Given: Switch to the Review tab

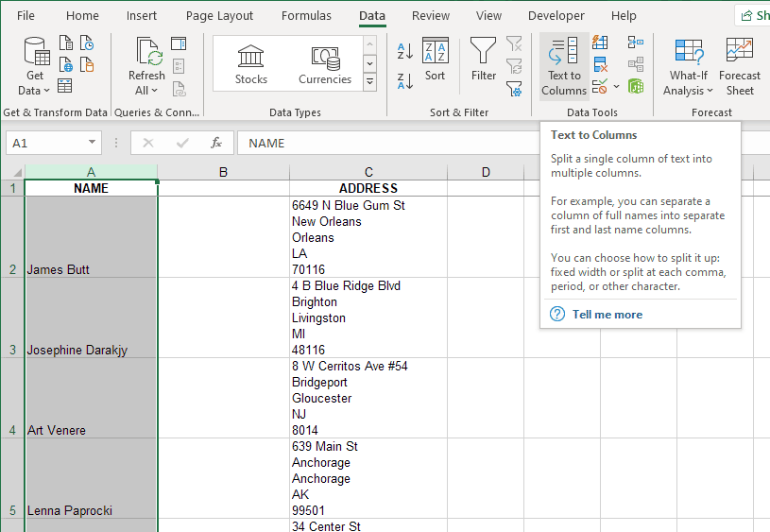Looking at the screenshot, I should pos(431,16).
